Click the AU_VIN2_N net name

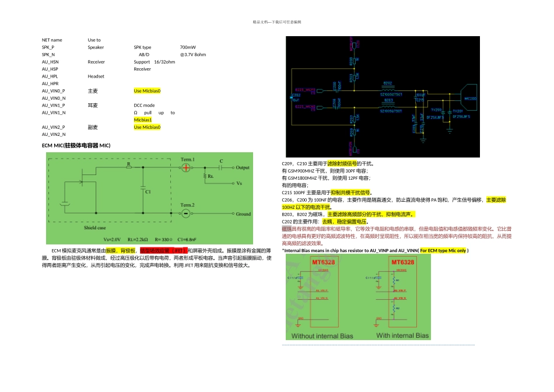pos(54,134)
